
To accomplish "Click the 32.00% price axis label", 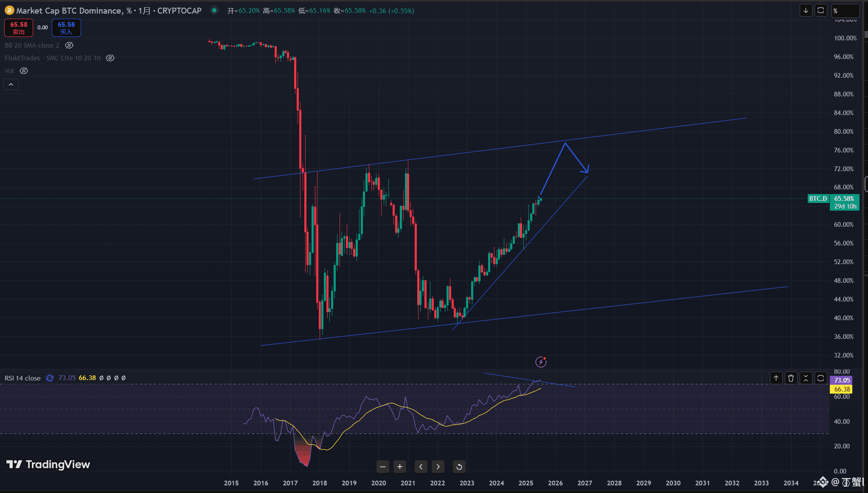I will [x=844, y=355].
